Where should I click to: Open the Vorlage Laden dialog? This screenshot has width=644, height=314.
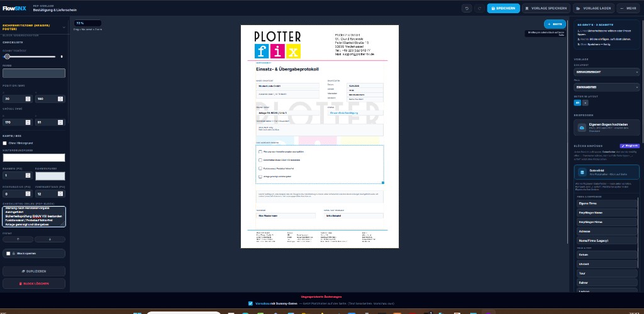point(594,8)
